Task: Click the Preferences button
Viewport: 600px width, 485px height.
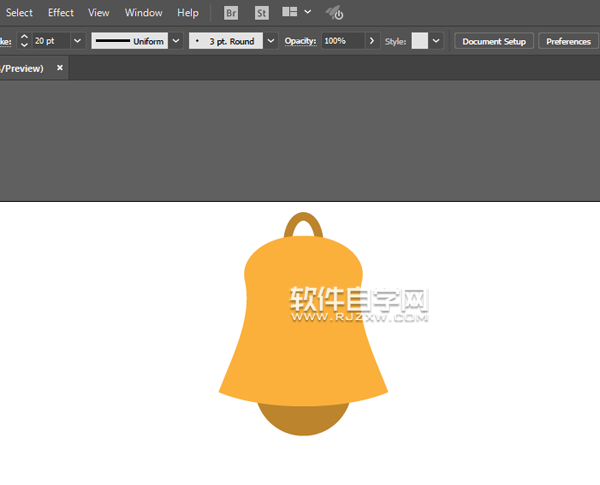Action: click(x=568, y=41)
